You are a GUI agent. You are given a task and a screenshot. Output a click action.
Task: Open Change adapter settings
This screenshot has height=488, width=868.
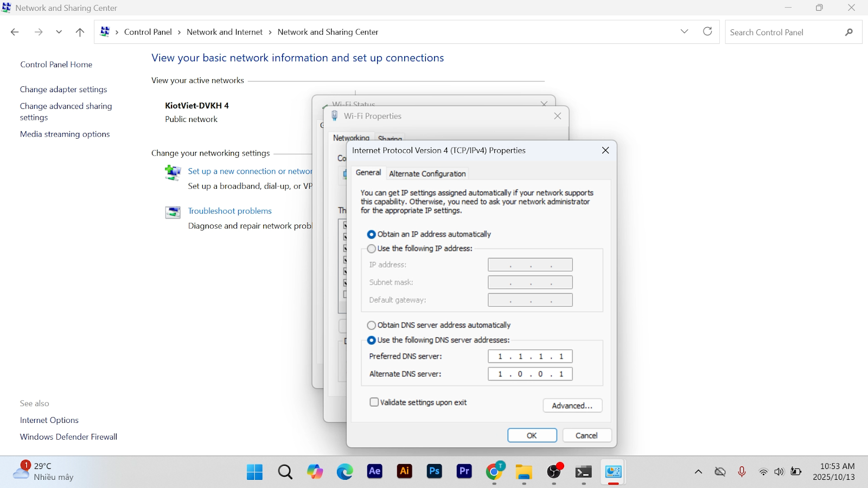(x=63, y=89)
